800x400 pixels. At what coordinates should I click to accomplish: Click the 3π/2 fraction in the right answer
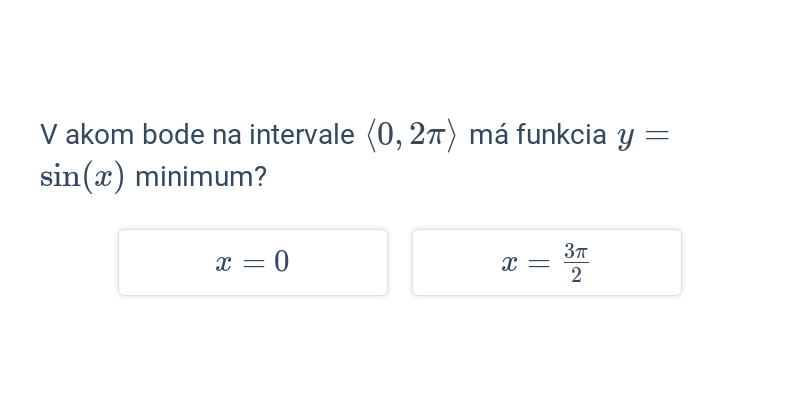click(x=576, y=263)
